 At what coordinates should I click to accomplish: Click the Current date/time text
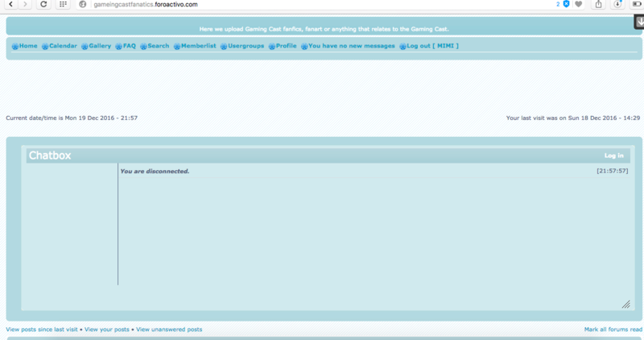coord(72,118)
